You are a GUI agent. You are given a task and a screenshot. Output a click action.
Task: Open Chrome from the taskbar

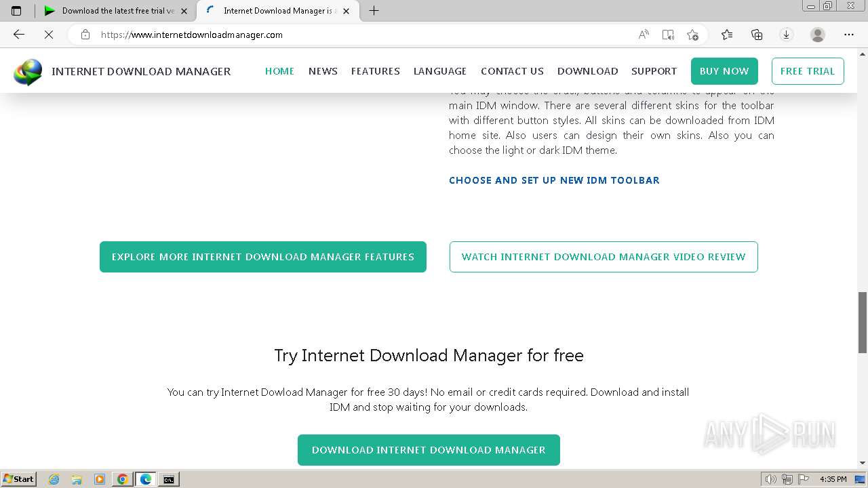[x=123, y=479]
